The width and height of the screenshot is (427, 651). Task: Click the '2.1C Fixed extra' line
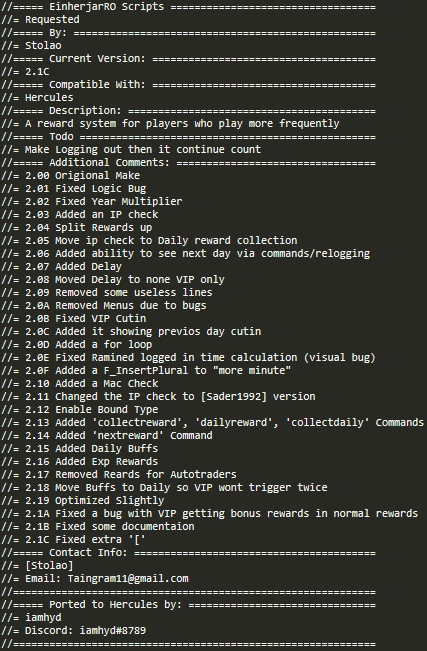(74, 540)
